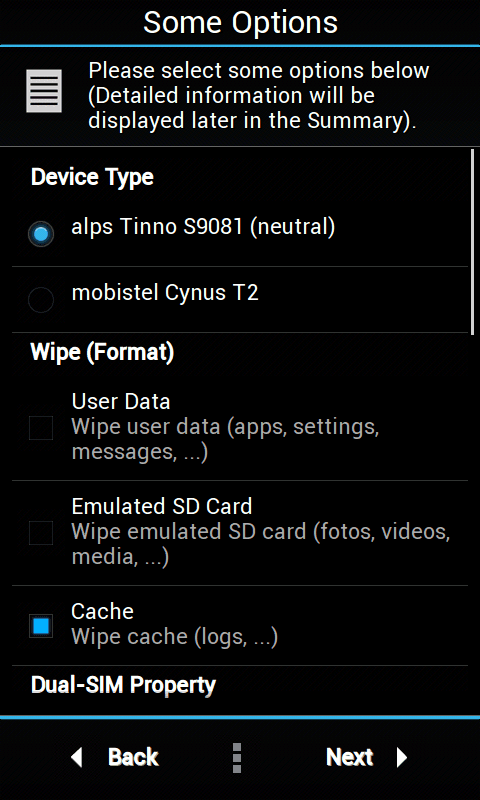Image resolution: width=480 pixels, height=800 pixels.
Task: Select the mobistel Cynus T2 radio button
Action: point(41,300)
